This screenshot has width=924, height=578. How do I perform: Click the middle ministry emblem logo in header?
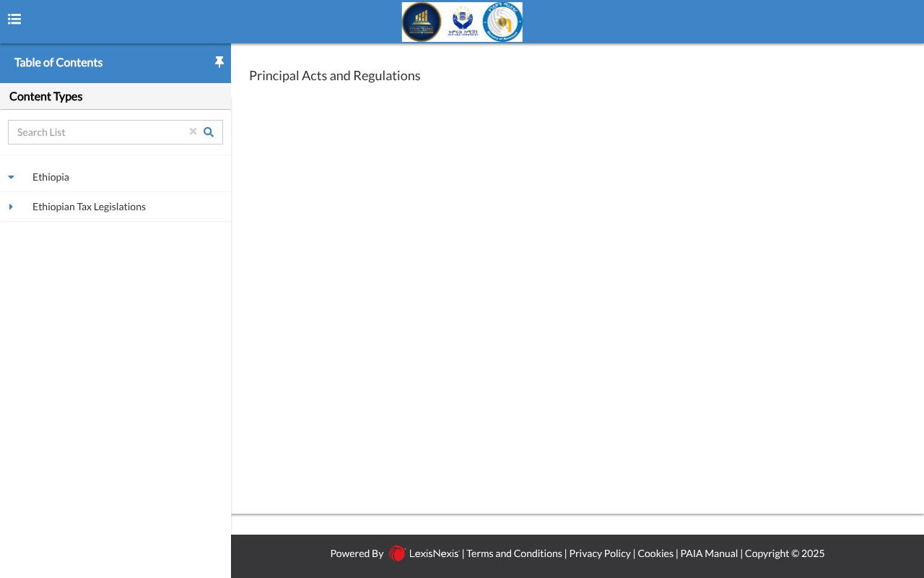tap(462, 22)
